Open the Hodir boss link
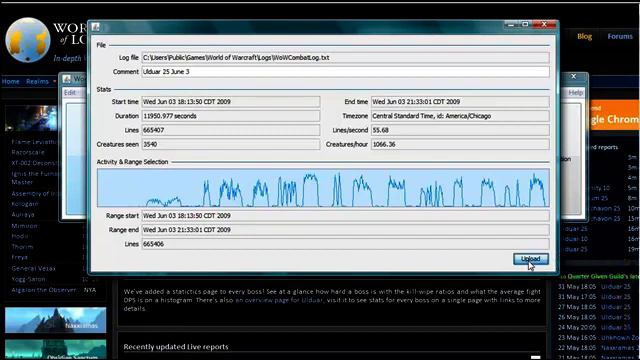This screenshot has height=360, width=640. pyautogui.click(x=20, y=236)
